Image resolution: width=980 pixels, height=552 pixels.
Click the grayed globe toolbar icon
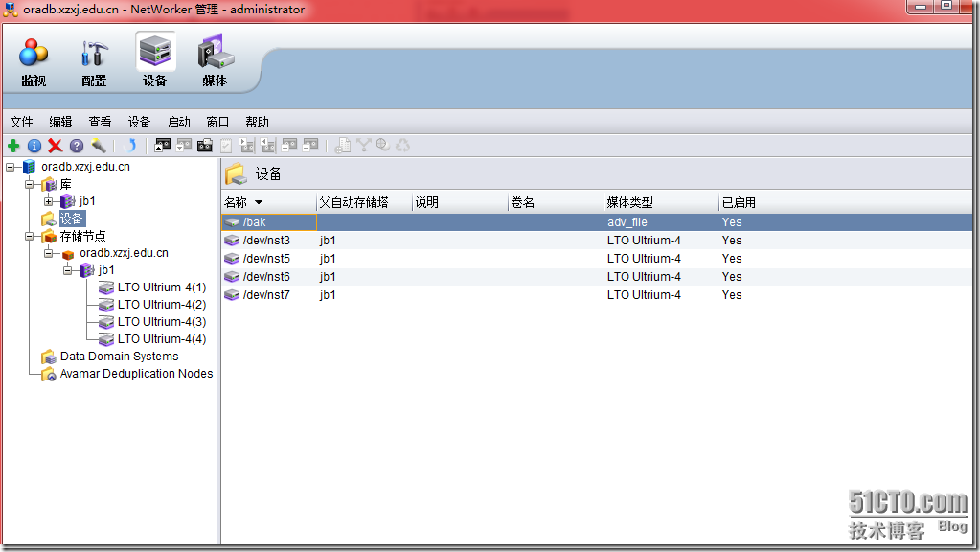383,145
